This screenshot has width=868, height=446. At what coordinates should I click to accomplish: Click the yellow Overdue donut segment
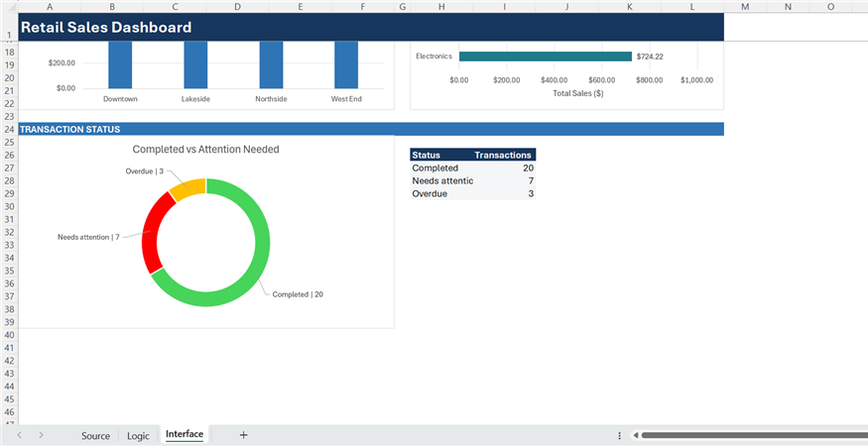tap(190, 189)
